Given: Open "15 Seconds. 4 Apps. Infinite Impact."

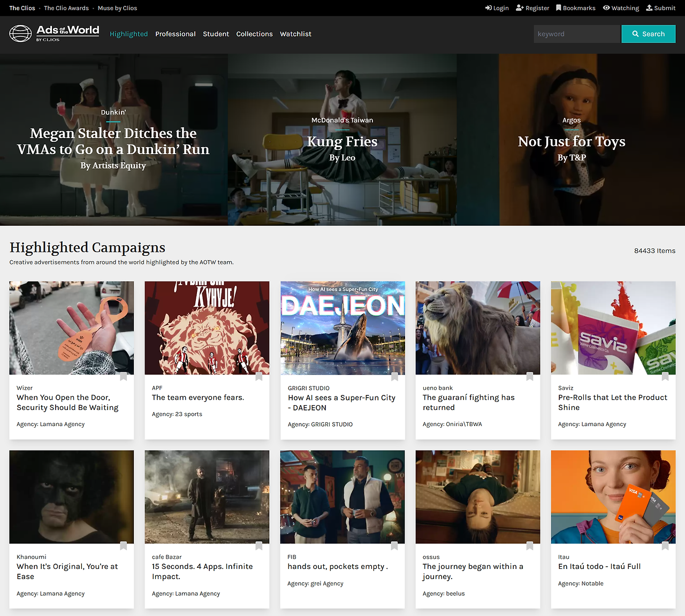Looking at the screenshot, I should click(202, 572).
